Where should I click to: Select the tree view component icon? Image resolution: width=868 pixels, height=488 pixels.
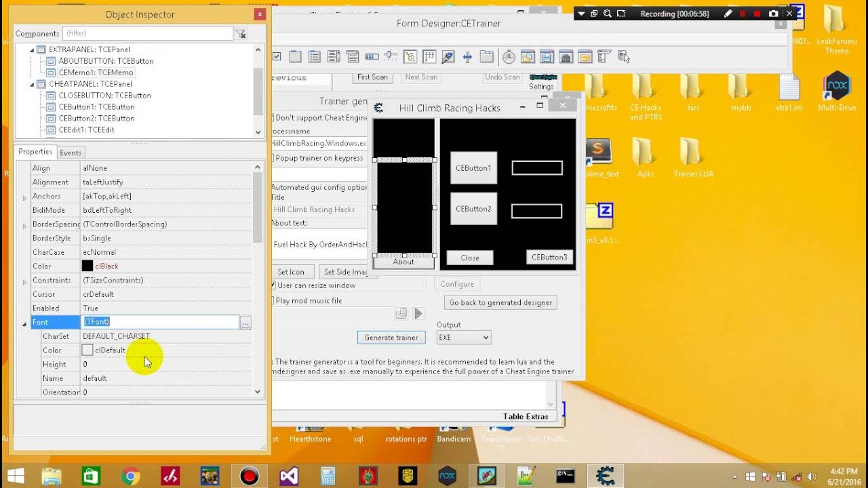click(410, 57)
